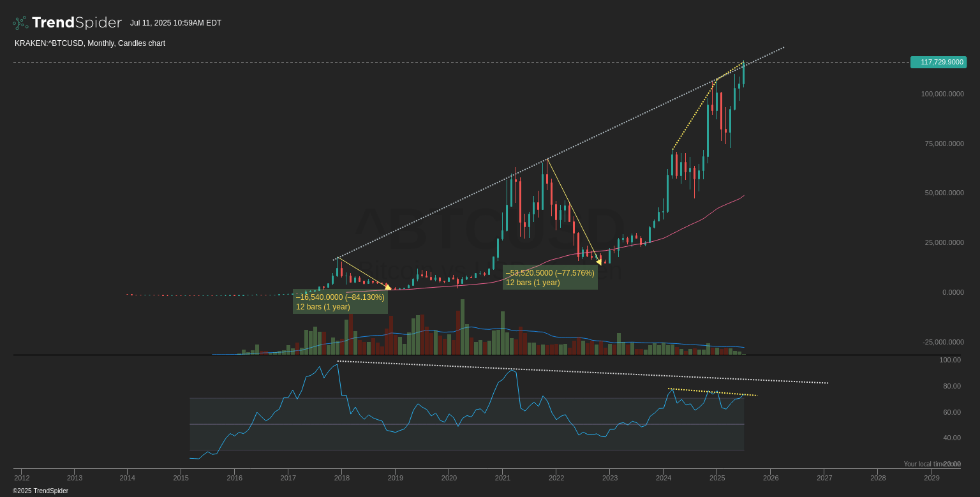Select the current price badge showing 117,729.9000
Image resolution: width=980 pixels, height=497 pixels.
coord(938,62)
